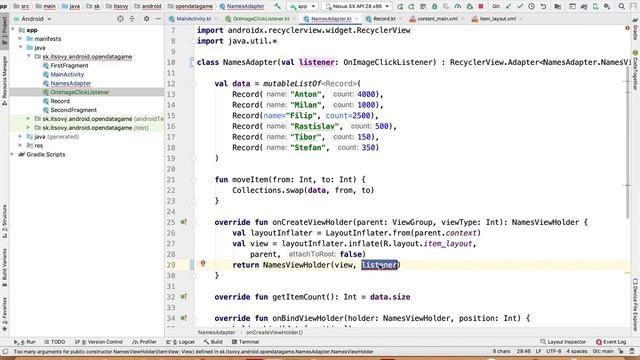Click the Sync project with Gradle files icon
Viewport: 640px width, 360px height.
pos(584,6)
